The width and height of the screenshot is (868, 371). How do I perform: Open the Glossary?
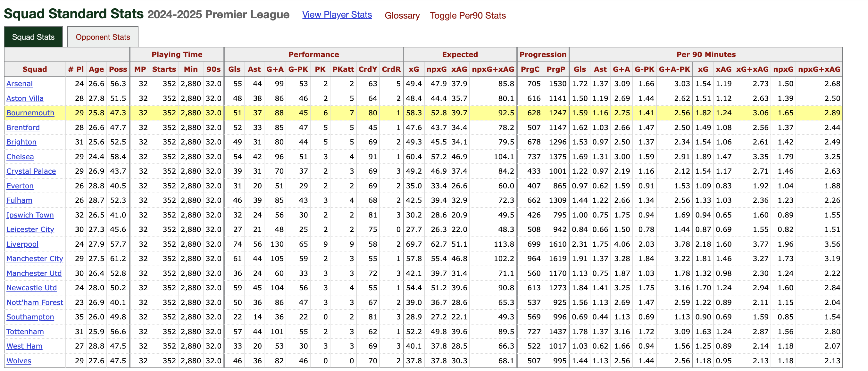click(402, 15)
